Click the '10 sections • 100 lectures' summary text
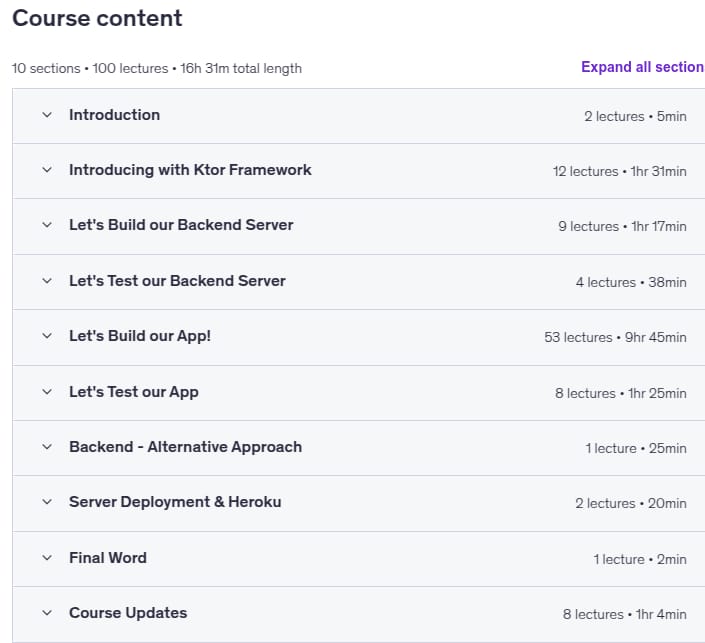This screenshot has width=705, height=643. pyautogui.click(x=89, y=68)
